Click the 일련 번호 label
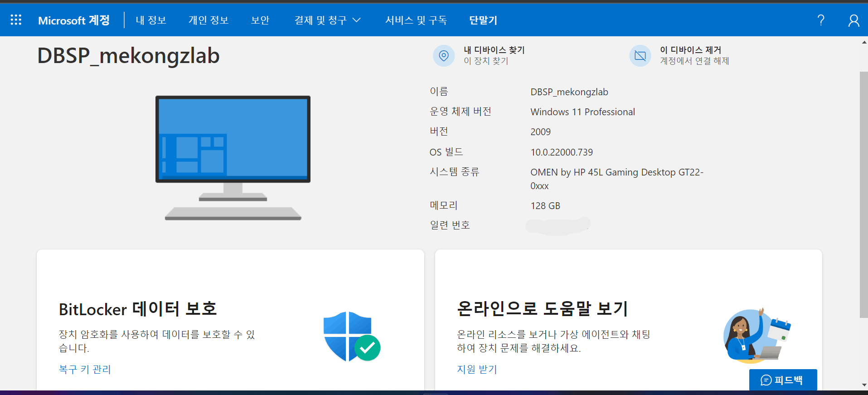 (450, 225)
